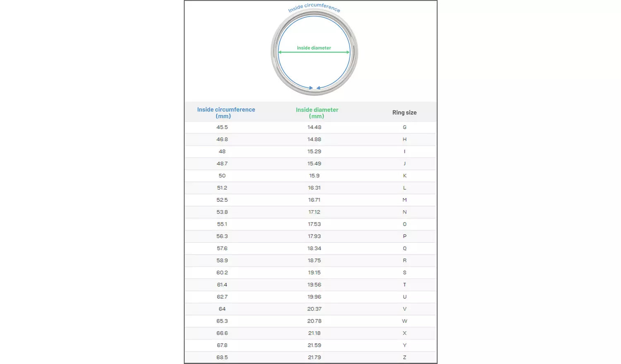
Task: Select circumference value 51.2
Action: click(x=222, y=188)
